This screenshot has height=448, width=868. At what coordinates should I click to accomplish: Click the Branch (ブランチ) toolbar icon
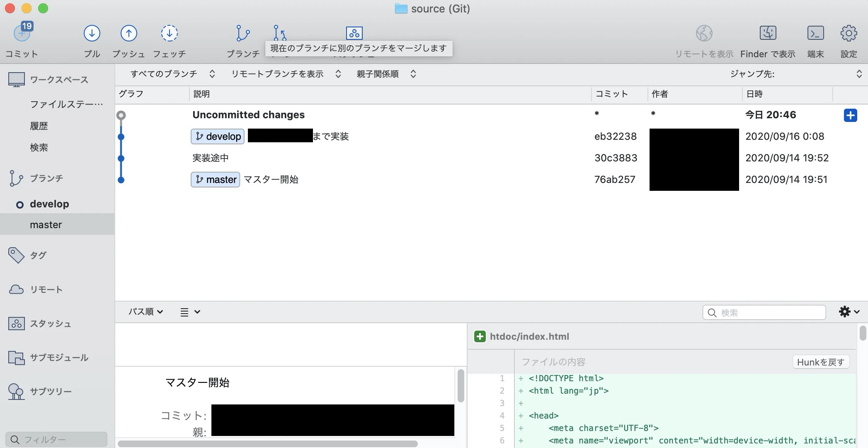243,33
